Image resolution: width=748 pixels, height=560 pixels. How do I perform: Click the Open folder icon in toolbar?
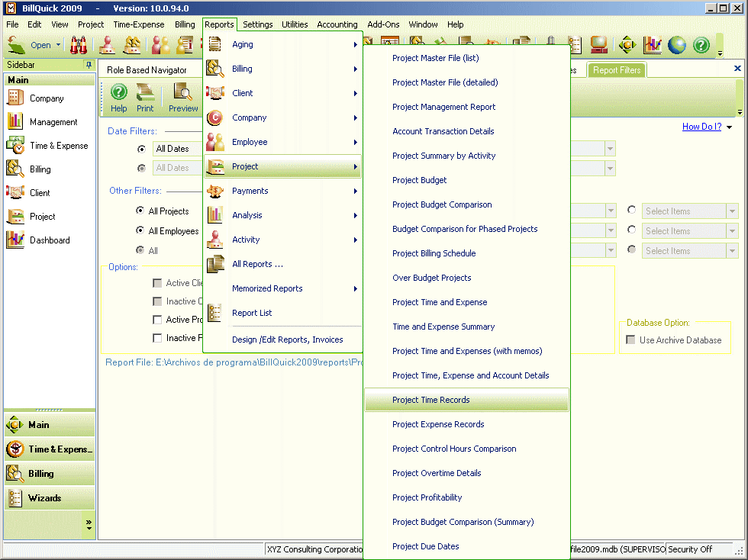17,45
